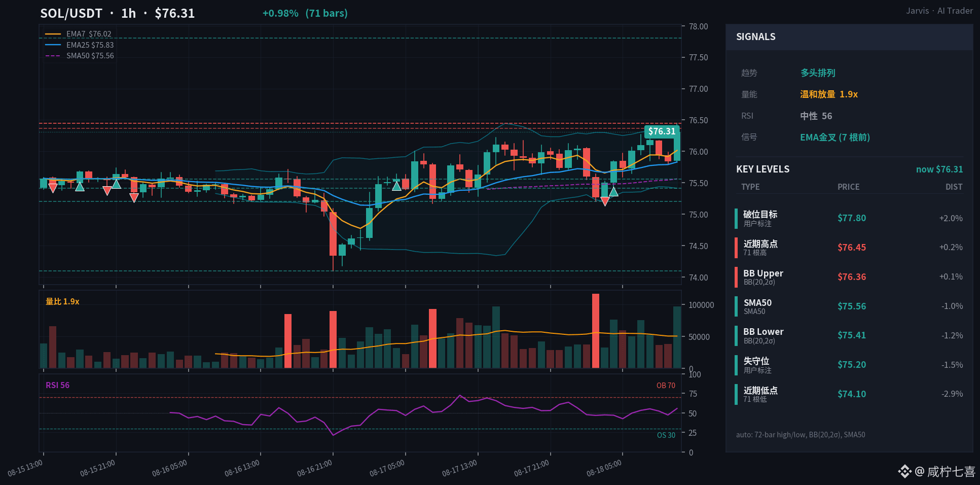Click the orange EMA7 legend line sample
Image resolution: width=980 pixels, height=485 pixels.
coord(53,34)
